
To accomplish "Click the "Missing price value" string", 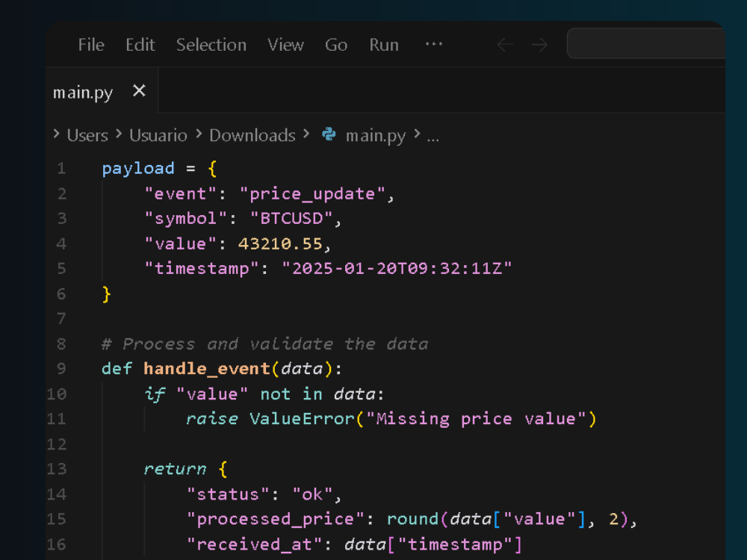I will pyautogui.click(x=476, y=419).
